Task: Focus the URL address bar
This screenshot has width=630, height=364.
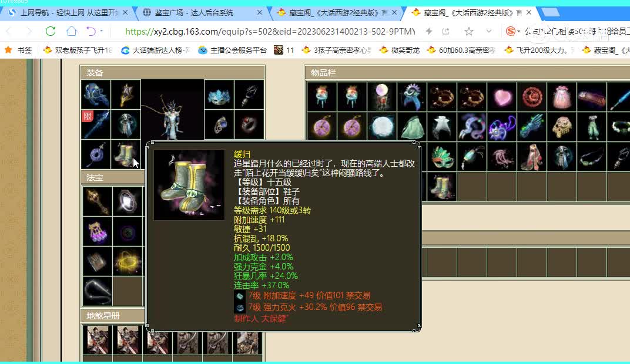Action: coord(270,31)
